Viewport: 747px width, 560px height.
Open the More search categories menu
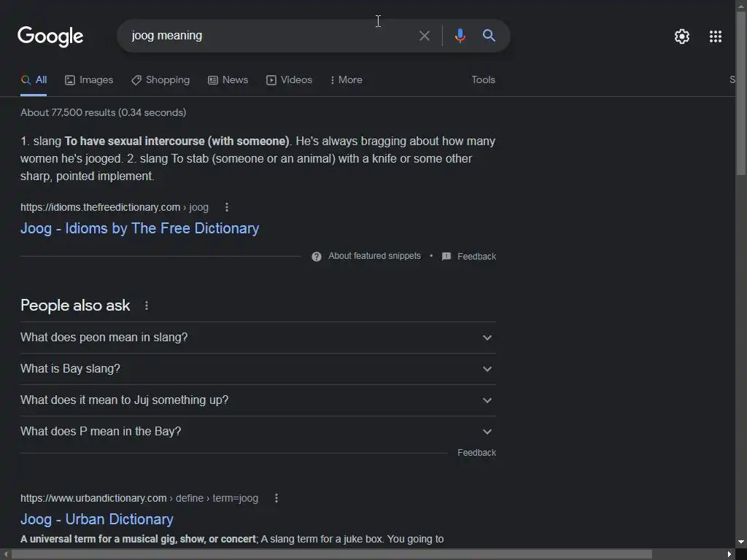click(x=347, y=80)
